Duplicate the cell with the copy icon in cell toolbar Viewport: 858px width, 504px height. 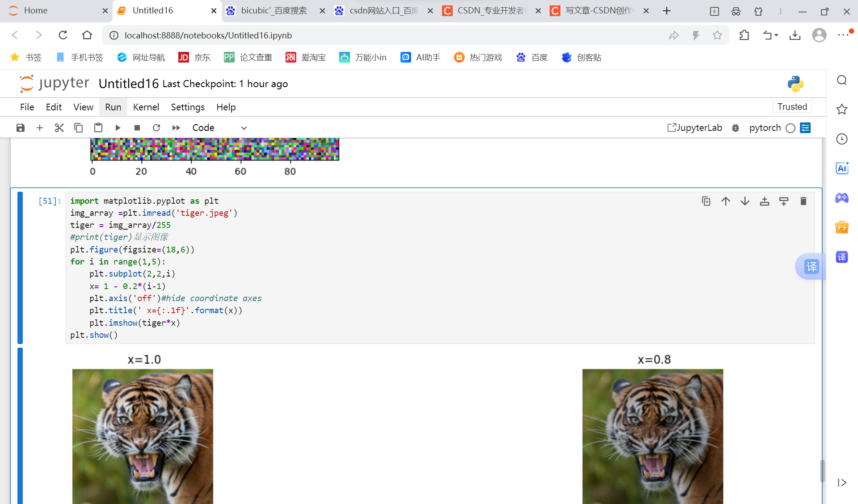(x=706, y=201)
